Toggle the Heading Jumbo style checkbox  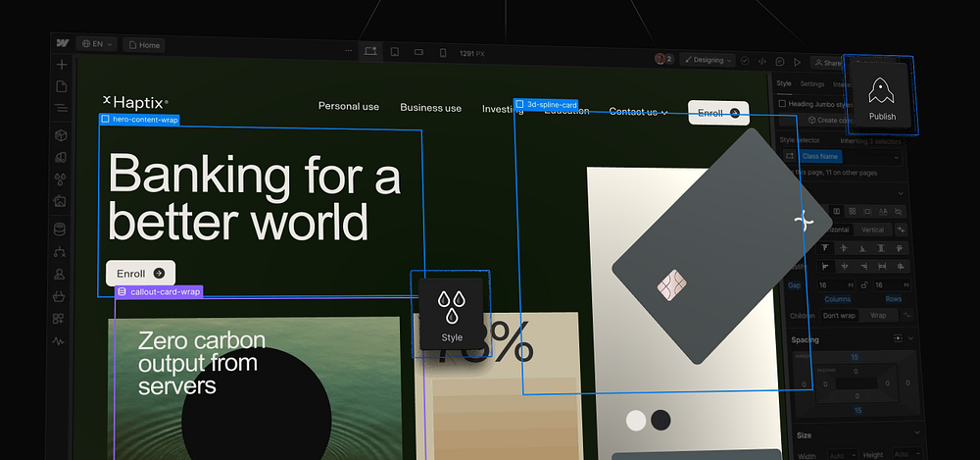coord(782,103)
